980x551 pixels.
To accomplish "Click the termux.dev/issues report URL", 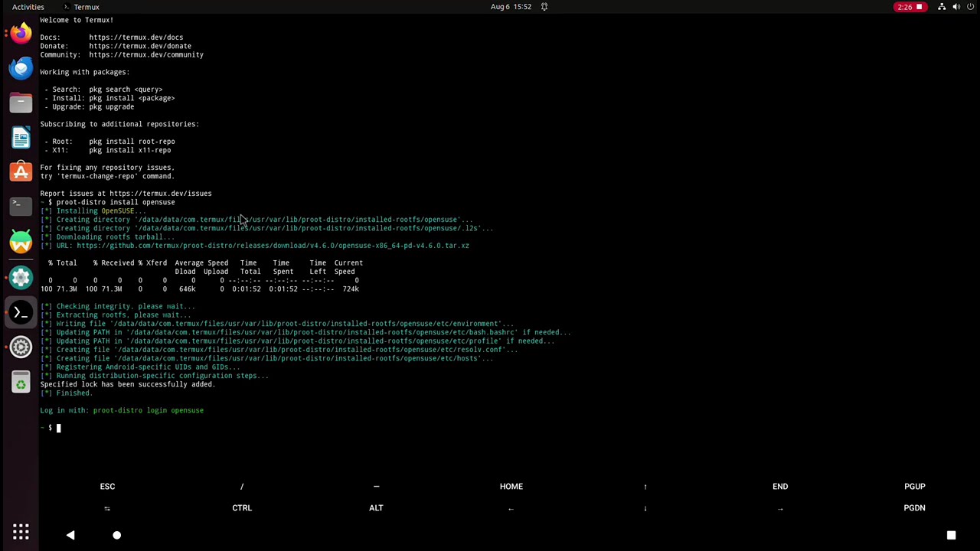I will (x=160, y=194).
